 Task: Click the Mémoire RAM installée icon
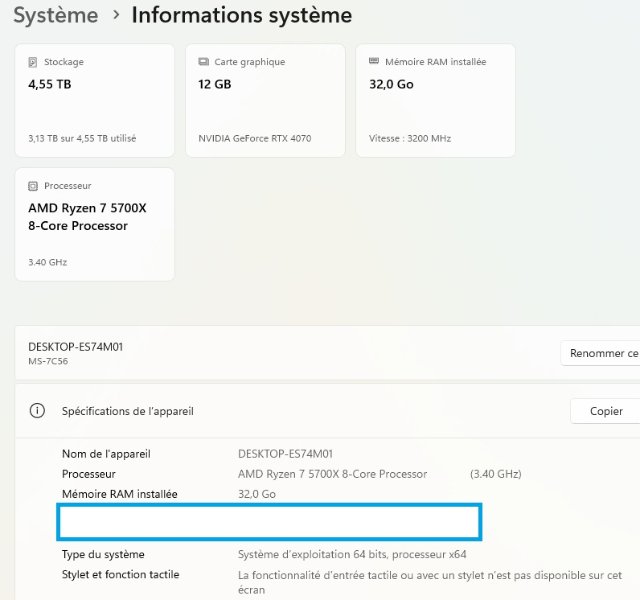375,62
